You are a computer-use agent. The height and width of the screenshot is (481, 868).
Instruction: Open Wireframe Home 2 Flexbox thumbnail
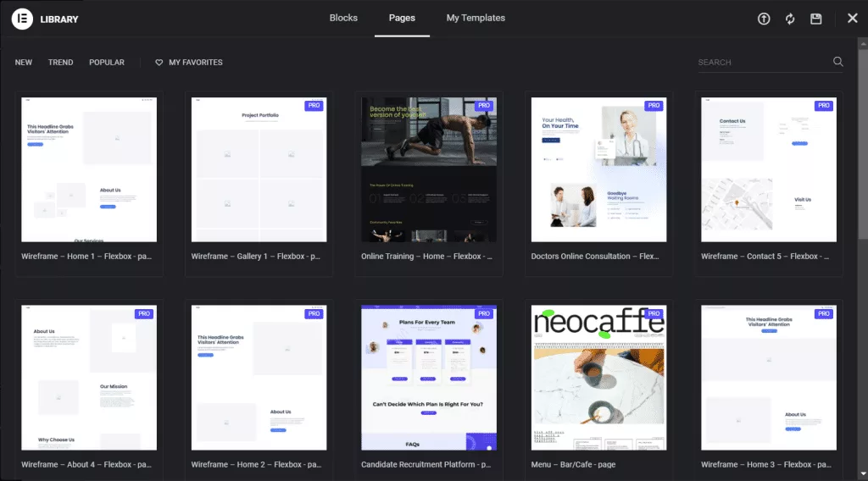tap(259, 378)
